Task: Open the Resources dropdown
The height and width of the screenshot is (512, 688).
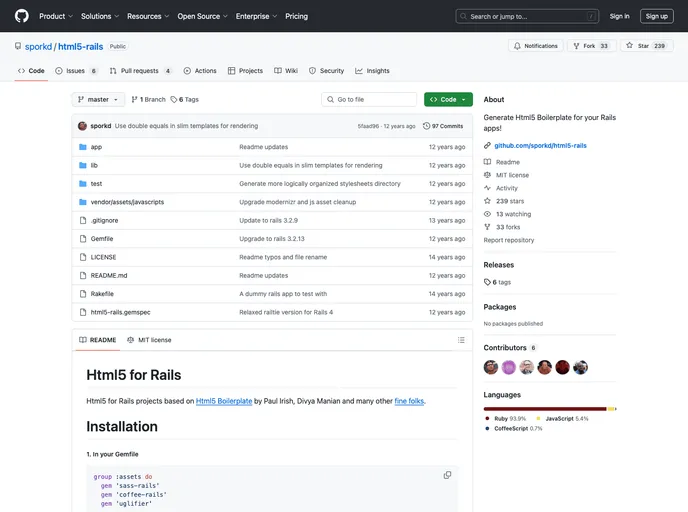Action: 148,16
